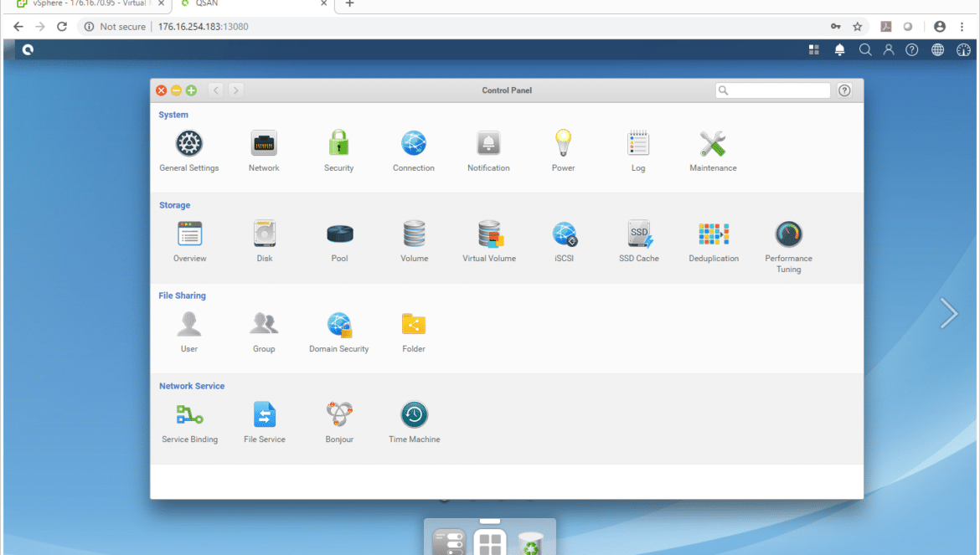Open the User icon under File Sharing
The image size is (980, 555).
tap(188, 325)
